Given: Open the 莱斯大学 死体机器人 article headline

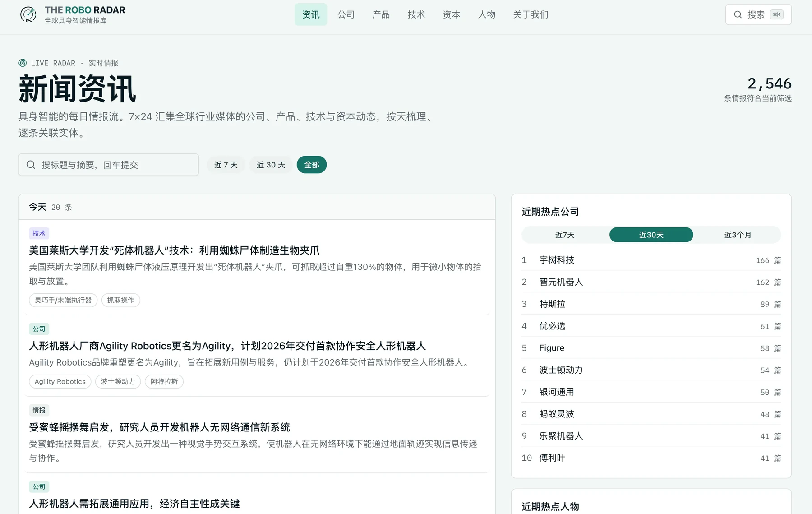Looking at the screenshot, I should (174, 250).
